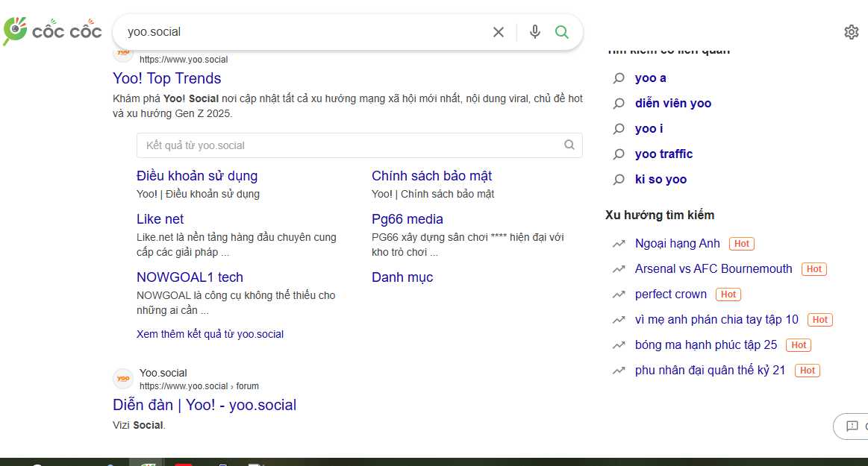Open trending search 'Ngoại hạng Anh'
Viewport: 868px width, 466px height.
[678, 244]
